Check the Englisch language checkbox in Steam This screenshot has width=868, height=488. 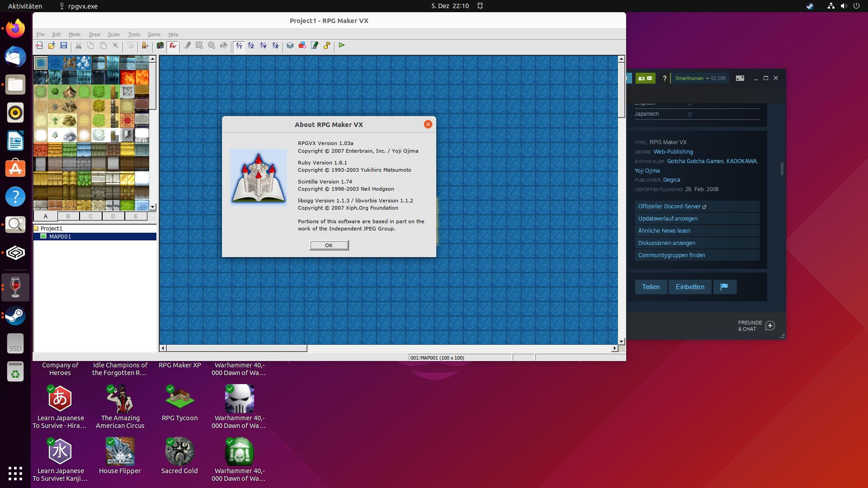pos(690,103)
